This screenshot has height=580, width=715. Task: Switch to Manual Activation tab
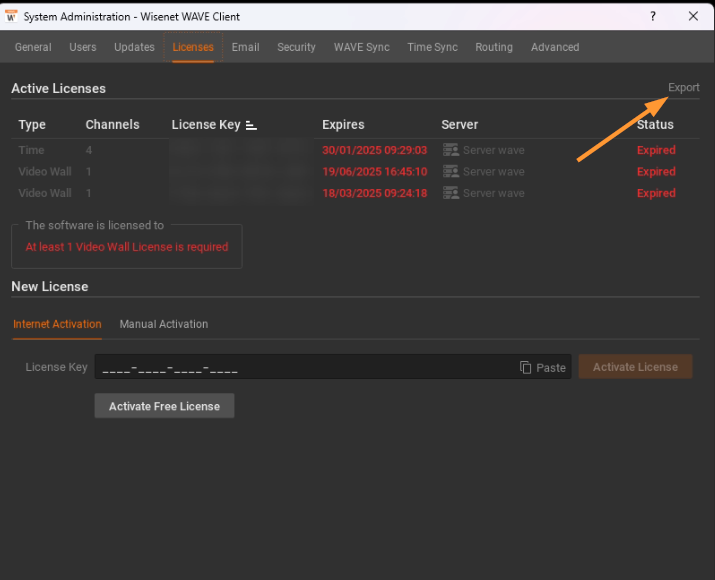[x=164, y=324]
